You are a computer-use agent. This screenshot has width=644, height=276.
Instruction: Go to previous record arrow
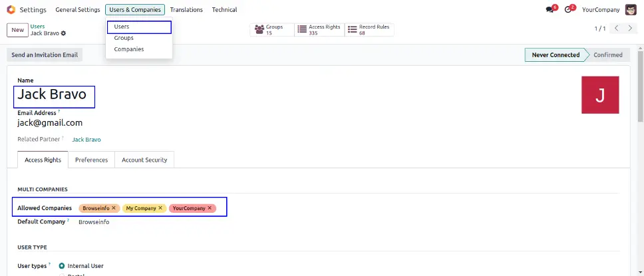point(617,29)
